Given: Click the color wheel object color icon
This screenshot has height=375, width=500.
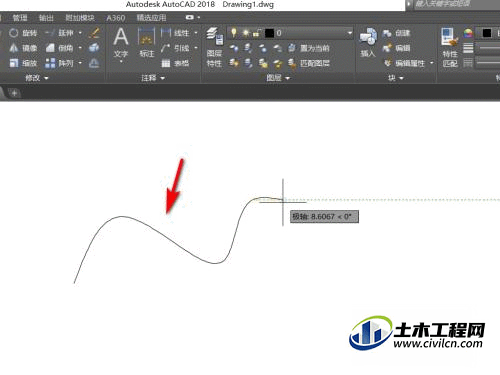Looking at the screenshot, I should pyautogui.click(x=468, y=33).
